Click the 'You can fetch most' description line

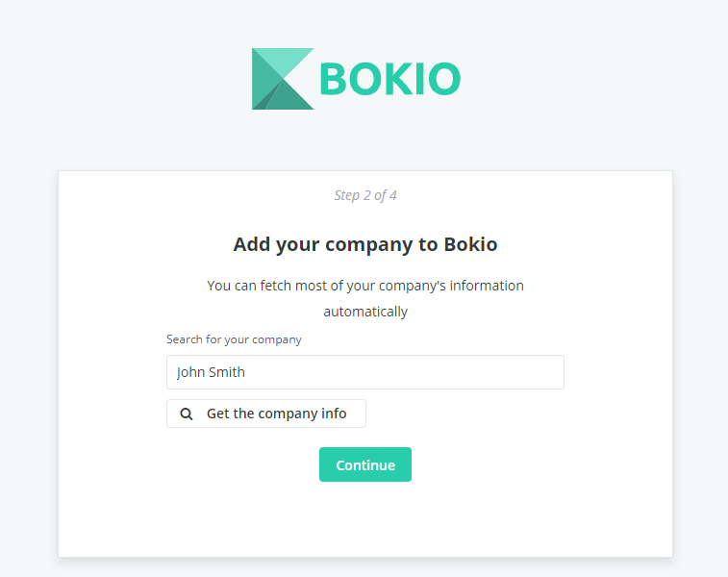[364, 286]
